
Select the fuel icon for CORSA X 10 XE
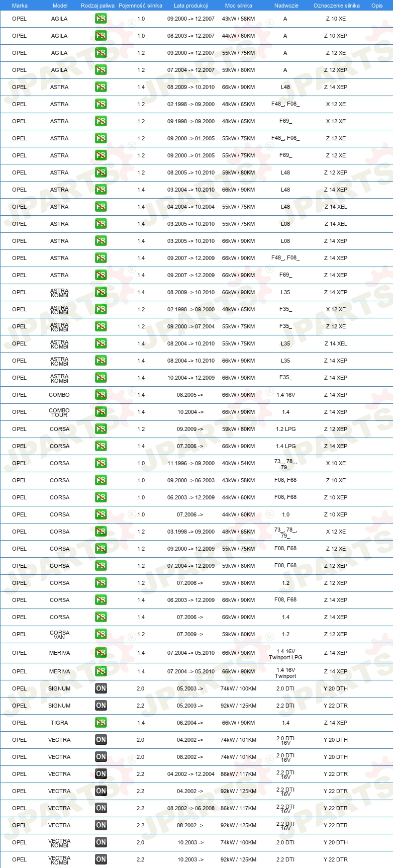(x=101, y=463)
